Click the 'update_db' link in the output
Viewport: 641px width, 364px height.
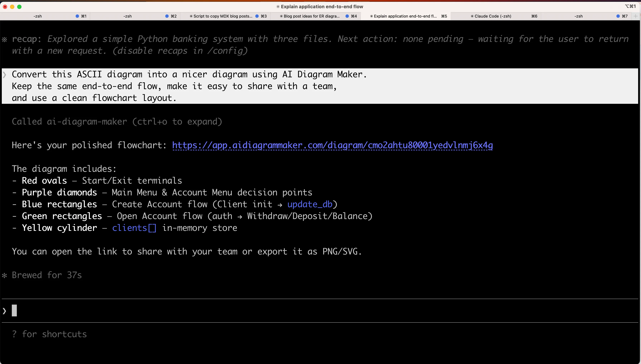click(x=310, y=204)
